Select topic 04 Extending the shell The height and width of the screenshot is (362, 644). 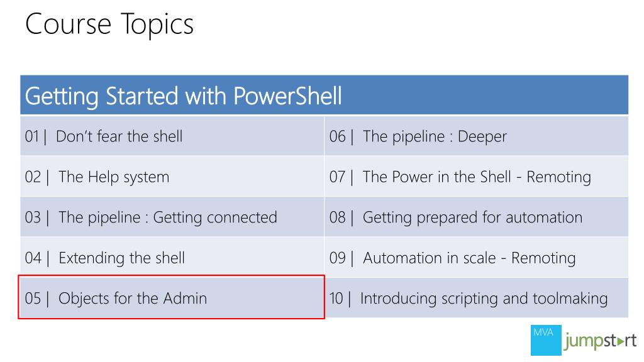pos(172,257)
